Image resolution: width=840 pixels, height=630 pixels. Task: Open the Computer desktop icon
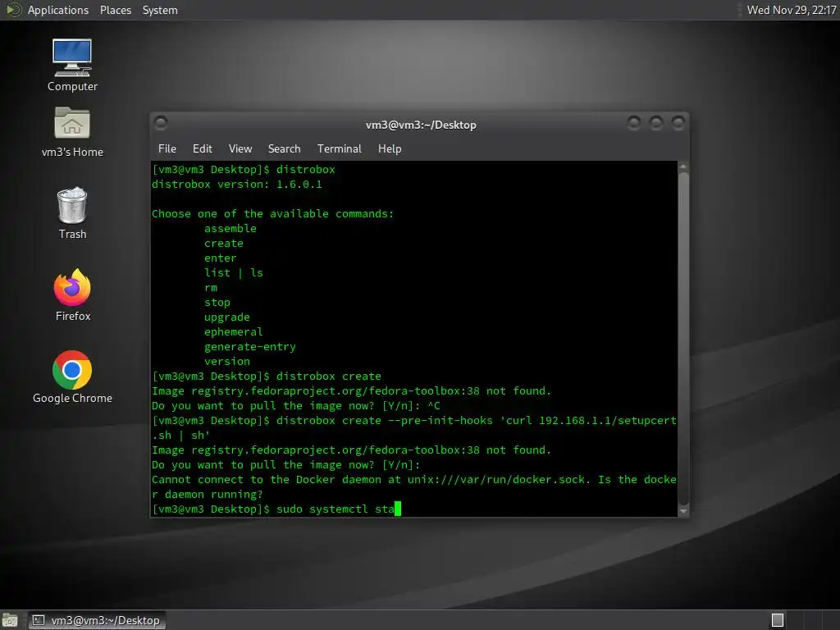click(x=72, y=65)
